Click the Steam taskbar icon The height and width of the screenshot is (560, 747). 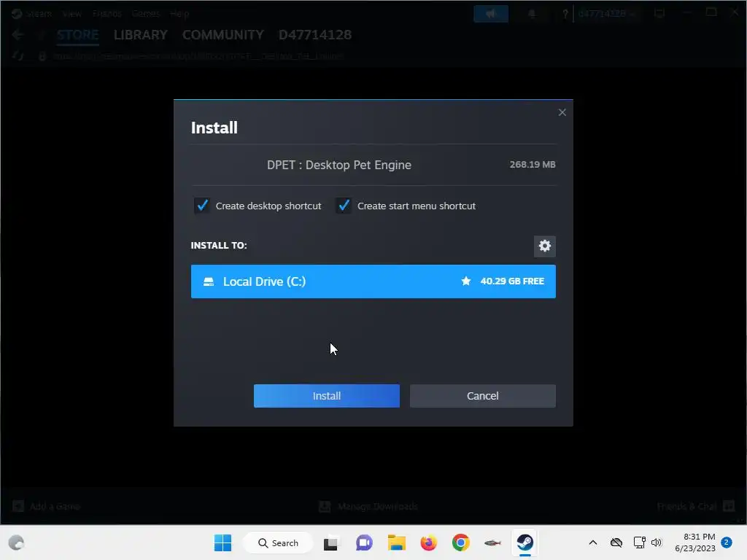click(525, 542)
